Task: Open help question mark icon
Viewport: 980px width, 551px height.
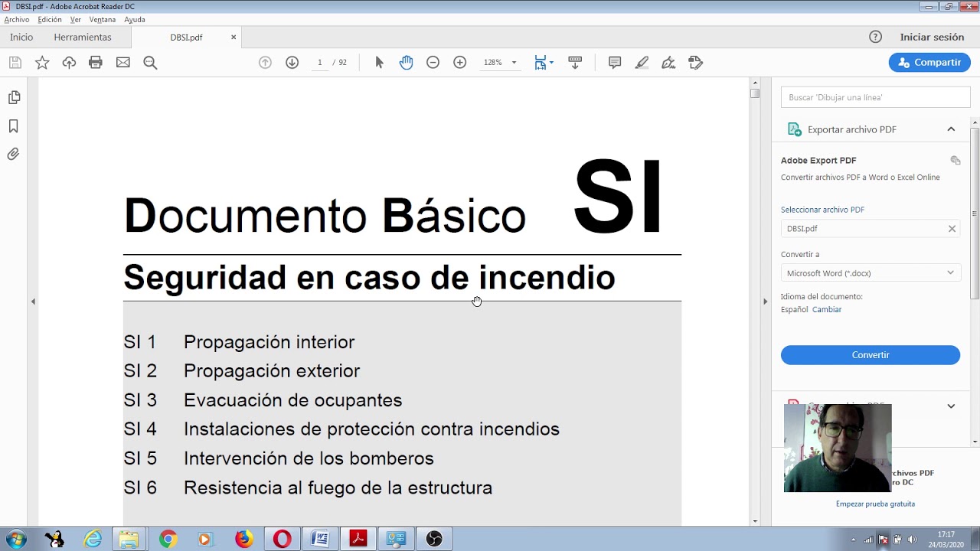Action: (875, 37)
